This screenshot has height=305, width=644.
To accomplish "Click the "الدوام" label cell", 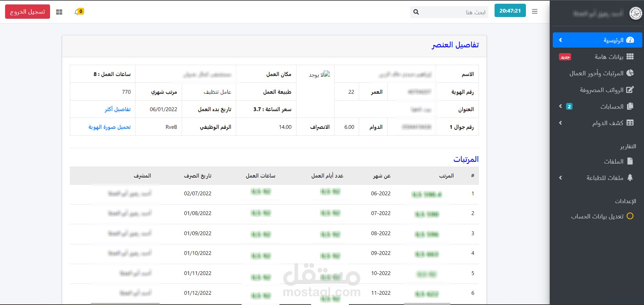I will (x=373, y=127).
